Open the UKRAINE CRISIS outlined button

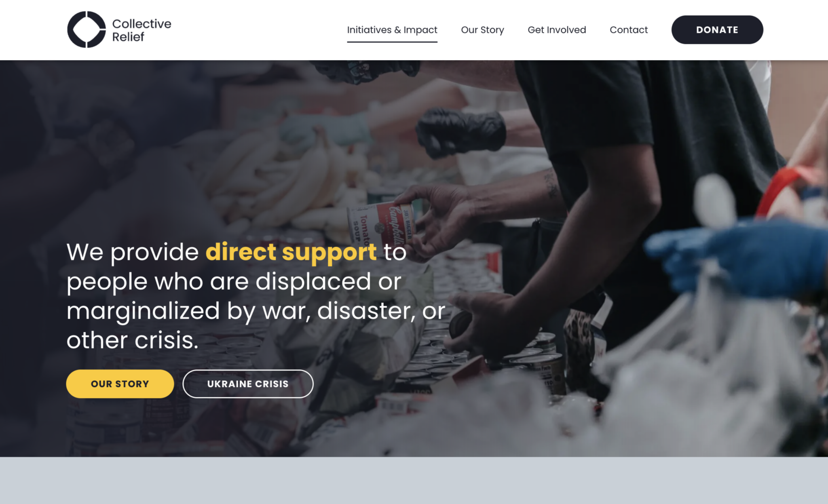click(x=248, y=384)
